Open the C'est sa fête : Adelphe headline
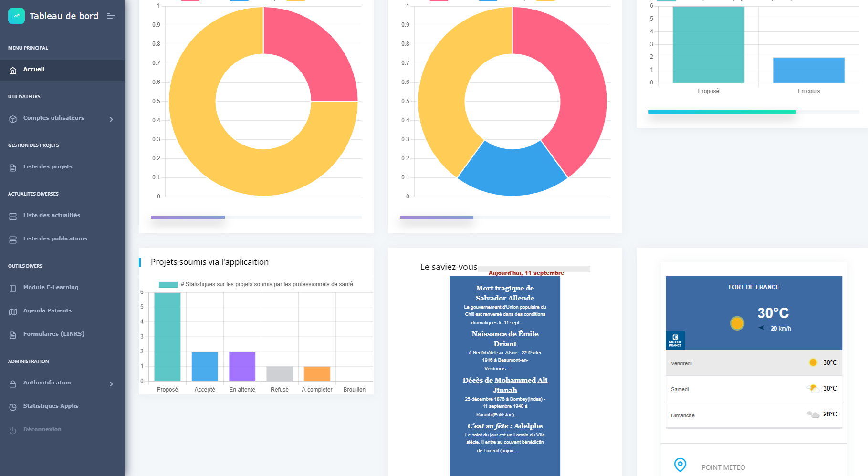Image resolution: width=868 pixels, height=476 pixels. 505,426
